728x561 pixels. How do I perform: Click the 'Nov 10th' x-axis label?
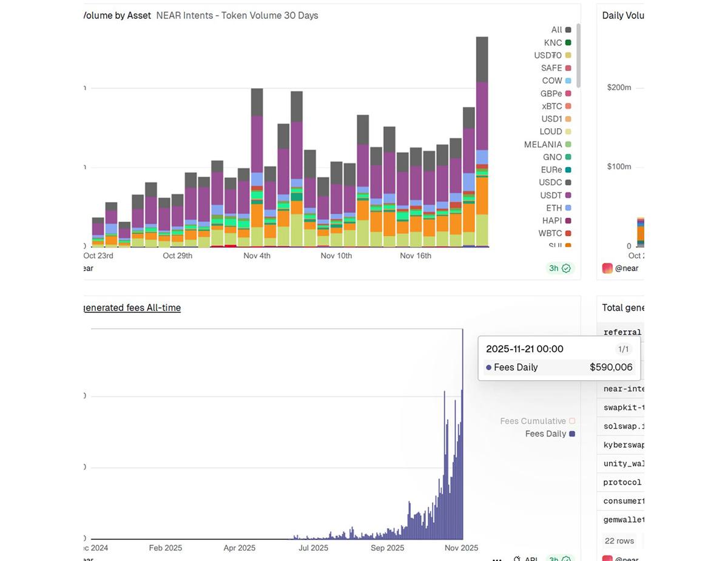(x=336, y=256)
